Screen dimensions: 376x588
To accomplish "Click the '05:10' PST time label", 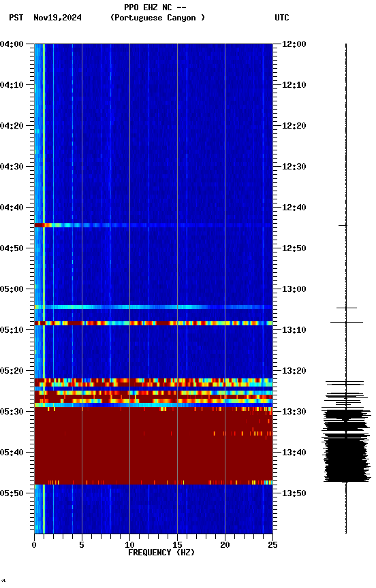I will pyautogui.click(x=12, y=330).
